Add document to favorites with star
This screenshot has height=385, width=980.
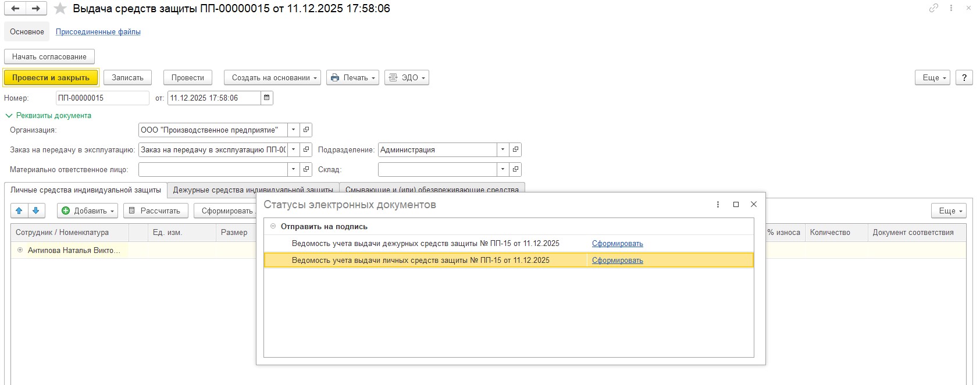click(60, 9)
